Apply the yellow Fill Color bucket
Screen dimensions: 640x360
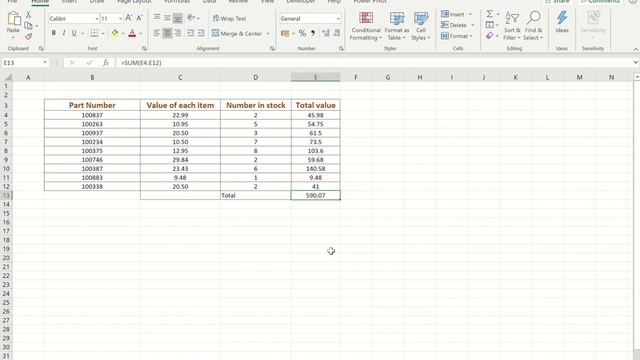pyautogui.click(x=115, y=33)
